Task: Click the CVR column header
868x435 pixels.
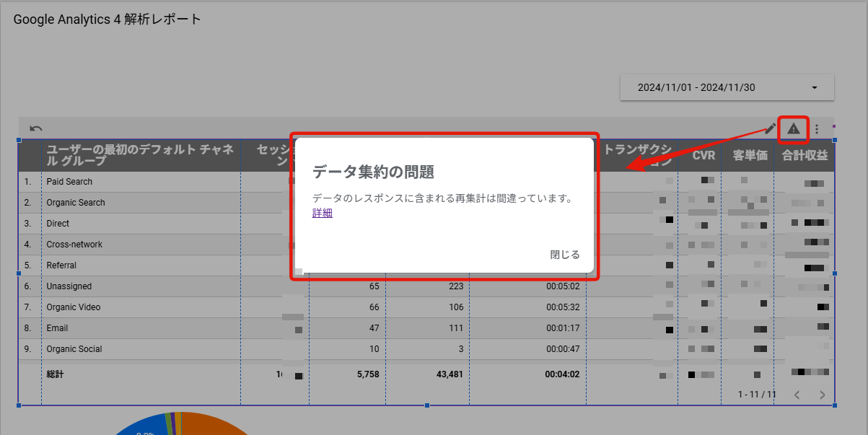Action: pos(703,155)
